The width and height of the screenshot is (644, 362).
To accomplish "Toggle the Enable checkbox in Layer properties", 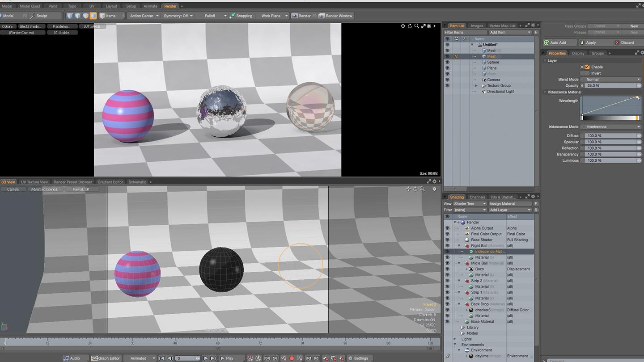I will 587,67.
